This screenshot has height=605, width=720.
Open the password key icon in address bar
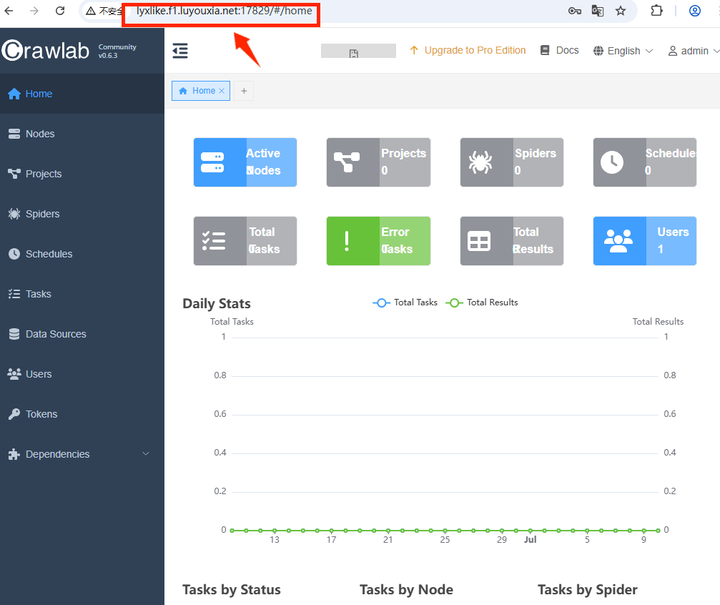click(x=574, y=11)
